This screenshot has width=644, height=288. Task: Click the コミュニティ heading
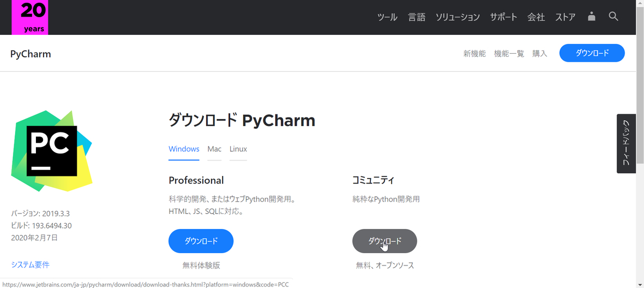coord(374,180)
